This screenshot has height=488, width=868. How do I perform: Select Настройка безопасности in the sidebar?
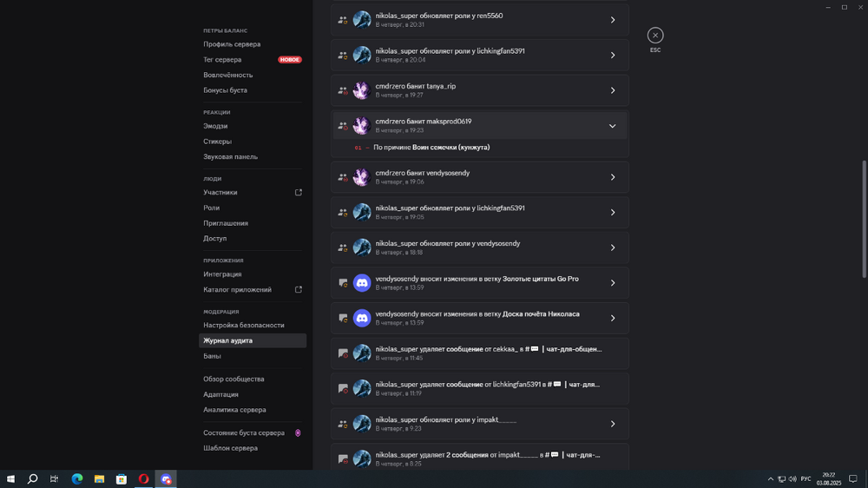(244, 326)
